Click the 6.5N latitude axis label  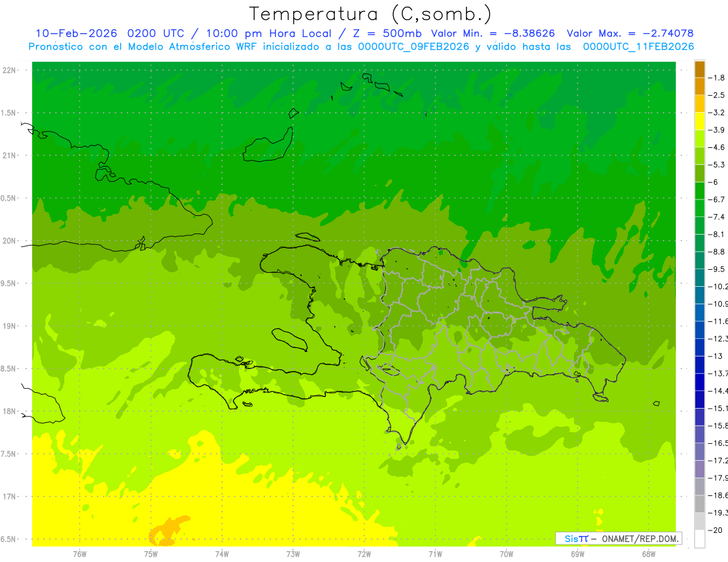[8, 539]
